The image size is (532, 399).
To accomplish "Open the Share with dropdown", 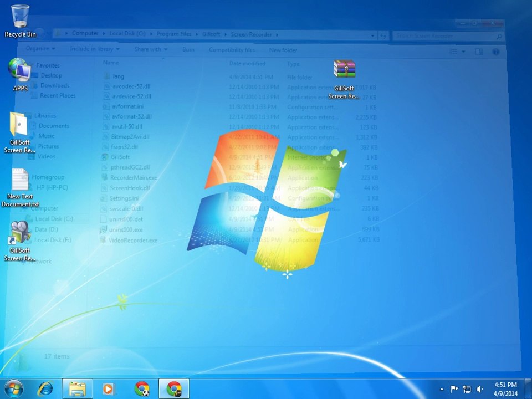I will pos(151,49).
